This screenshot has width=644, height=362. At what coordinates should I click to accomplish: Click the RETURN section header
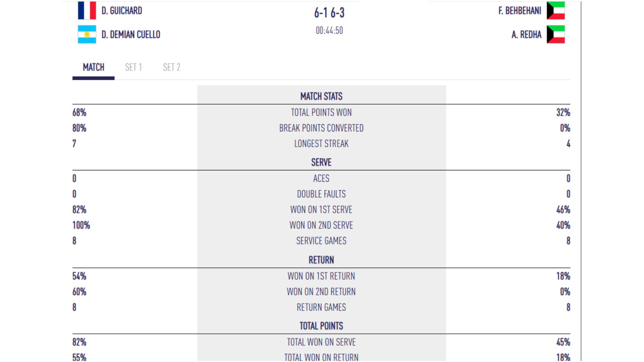click(x=321, y=260)
